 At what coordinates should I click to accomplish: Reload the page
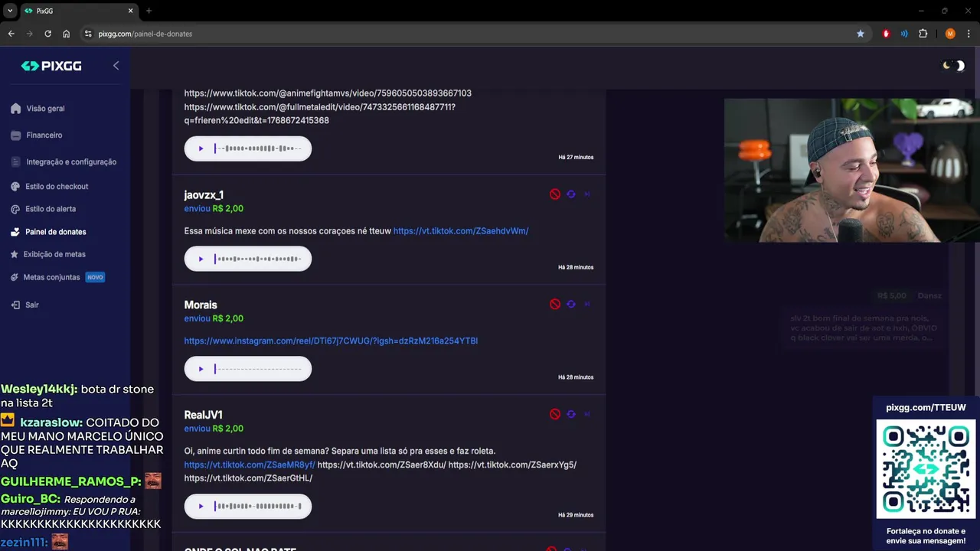(47, 34)
